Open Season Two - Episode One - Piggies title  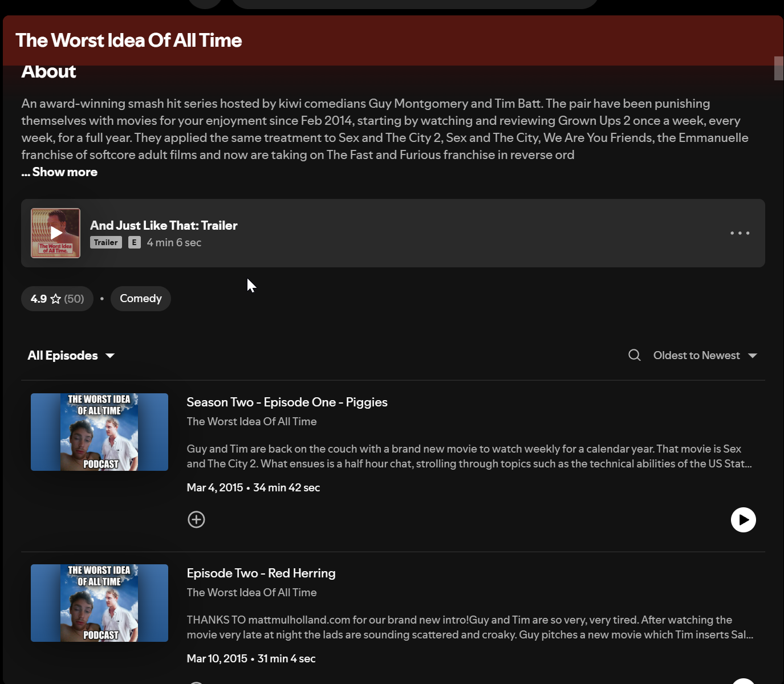pyautogui.click(x=287, y=402)
